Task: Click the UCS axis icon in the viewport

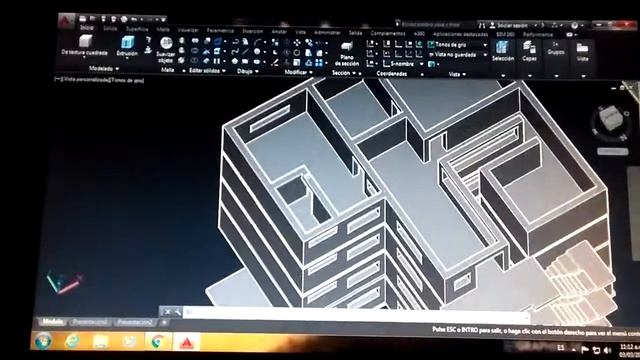Action: pyautogui.click(x=64, y=282)
